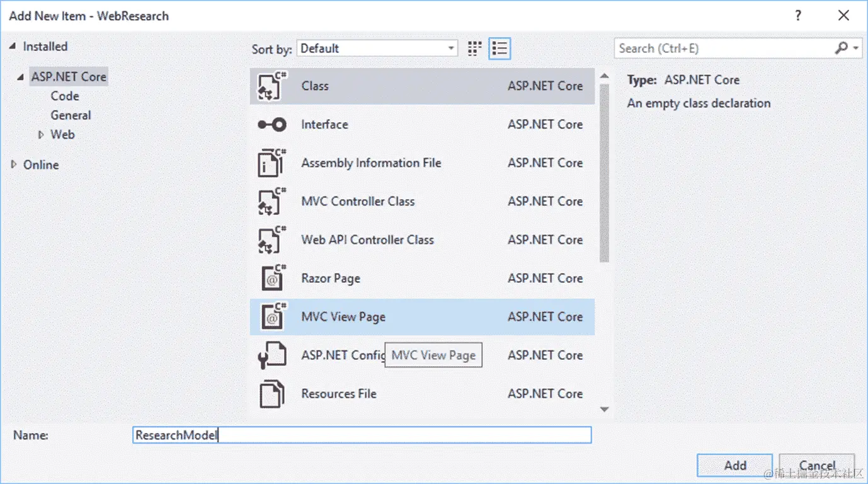The width and height of the screenshot is (868, 484).
Task: Open help with the question mark button
Action: 798,16
